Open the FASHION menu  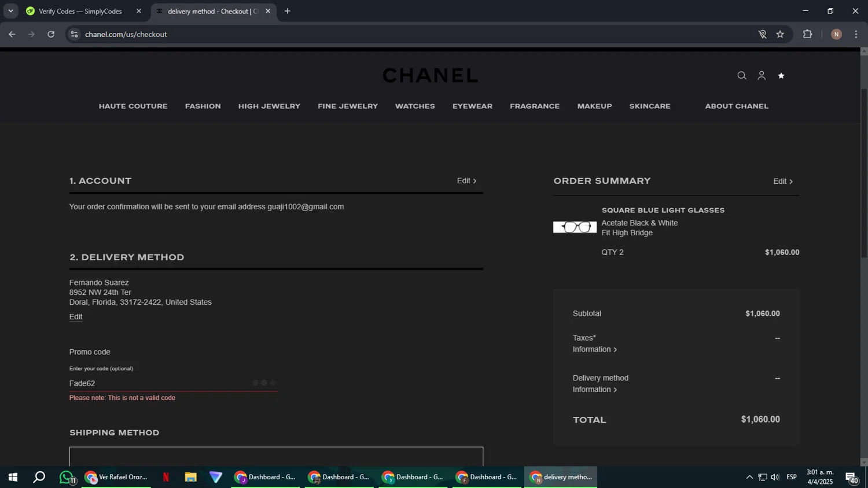click(203, 106)
